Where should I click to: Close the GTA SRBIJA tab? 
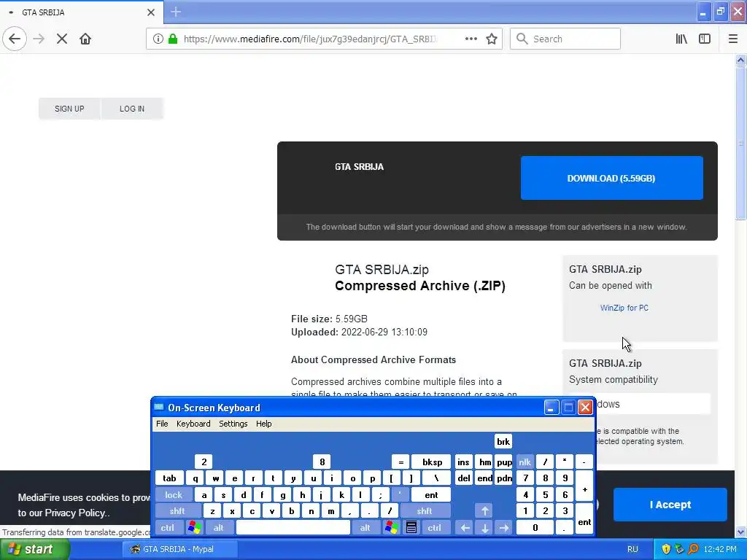coord(151,12)
